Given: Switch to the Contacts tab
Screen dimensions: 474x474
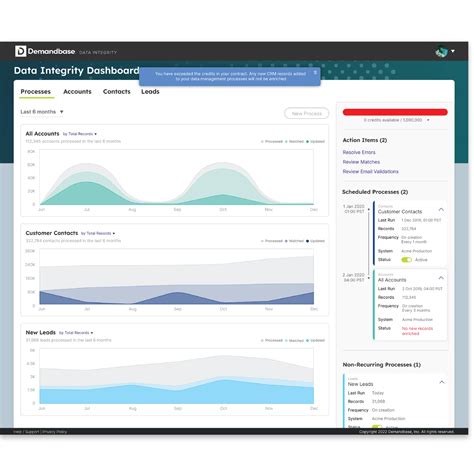Looking at the screenshot, I should click(117, 91).
